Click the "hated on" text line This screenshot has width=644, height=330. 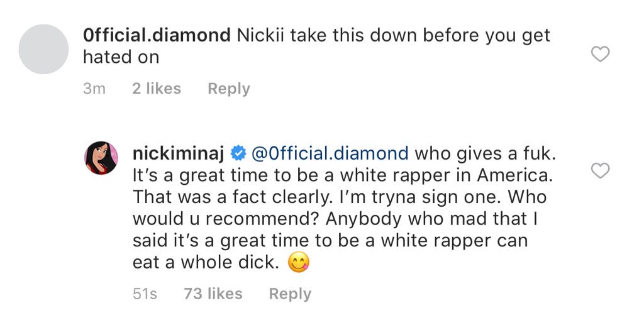[x=121, y=57]
